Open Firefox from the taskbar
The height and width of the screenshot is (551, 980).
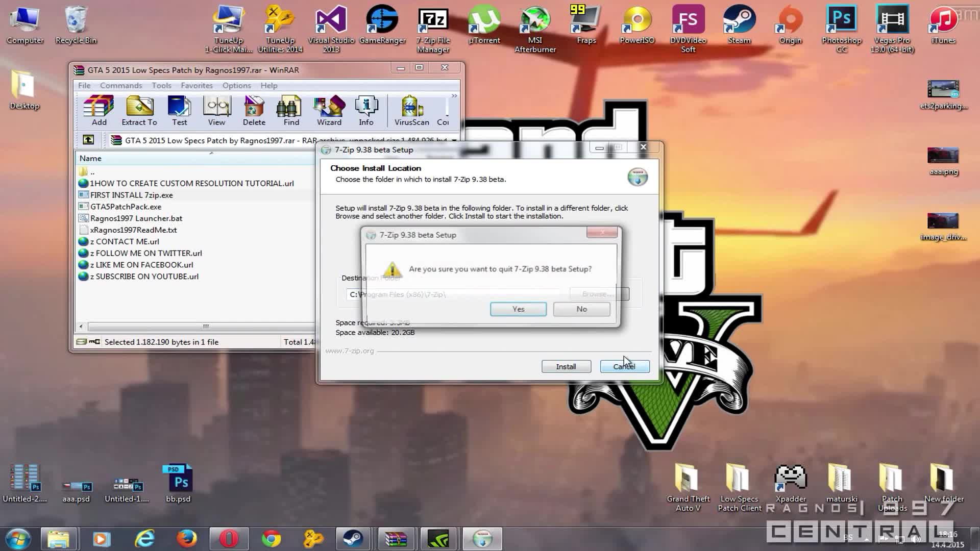pyautogui.click(x=186, y=539)
